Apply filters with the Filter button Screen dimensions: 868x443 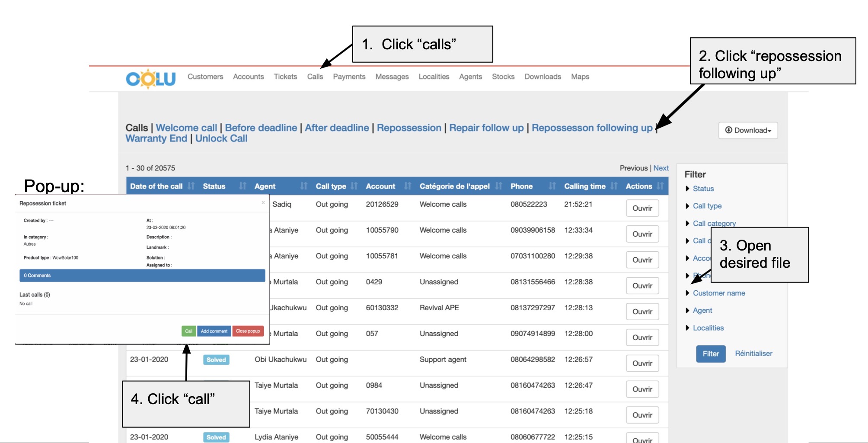(710, 353)
